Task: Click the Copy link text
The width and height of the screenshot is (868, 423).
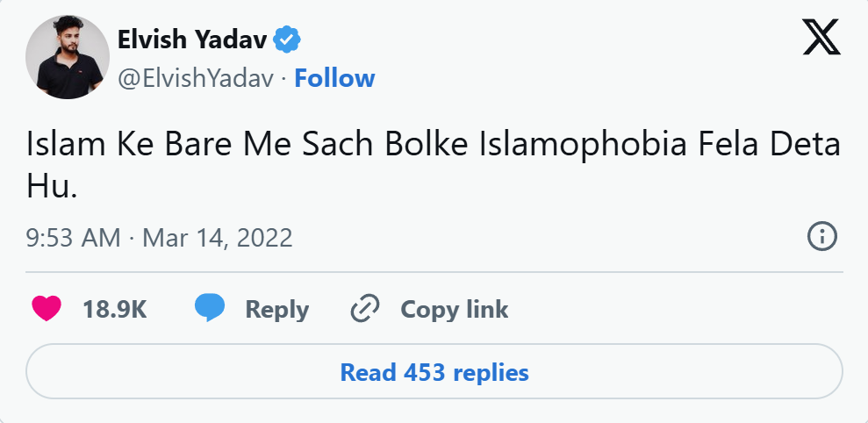Action: coord(454,309)
